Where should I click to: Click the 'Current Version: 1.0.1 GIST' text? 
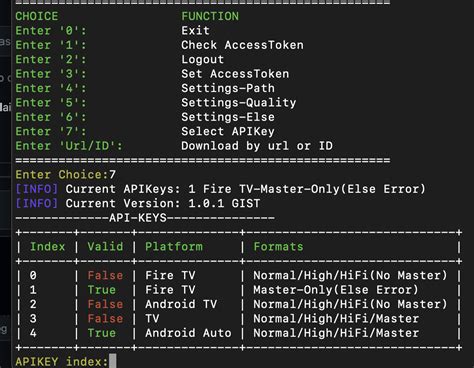click(163, 203)
